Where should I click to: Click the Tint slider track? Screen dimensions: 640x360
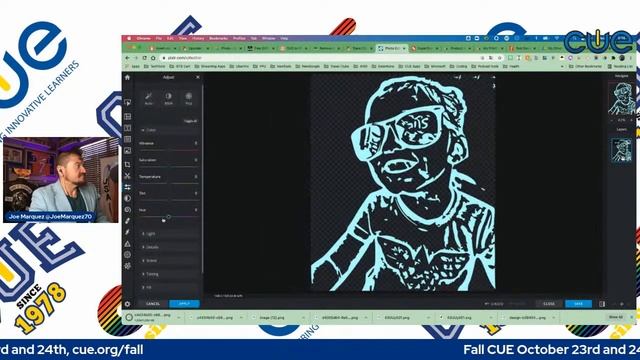[168, 200]
